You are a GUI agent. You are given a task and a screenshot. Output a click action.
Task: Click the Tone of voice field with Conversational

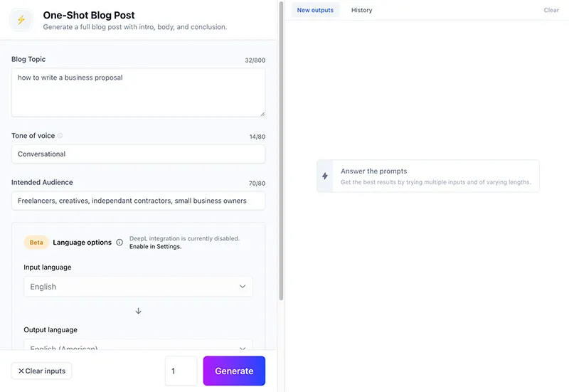click(x=138, y=154)
